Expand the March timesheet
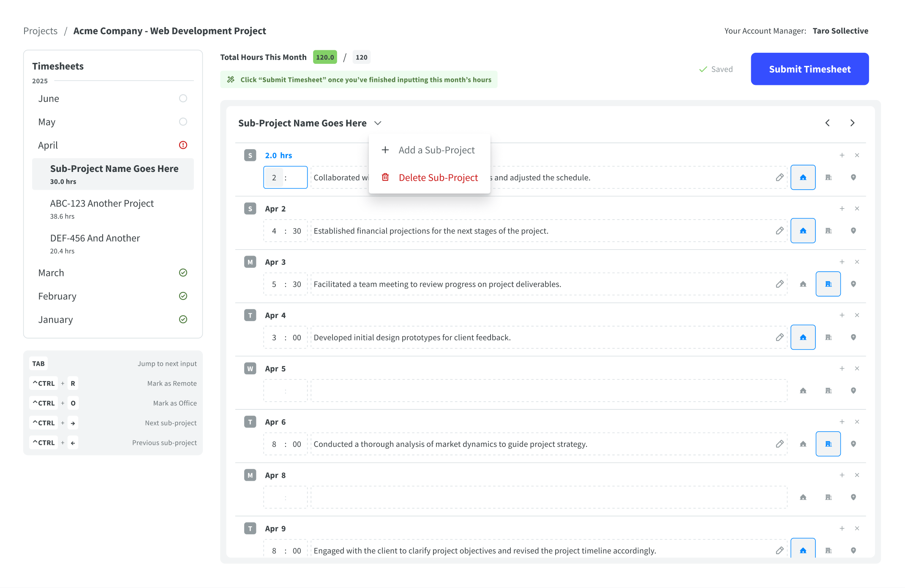 point(183,272)
